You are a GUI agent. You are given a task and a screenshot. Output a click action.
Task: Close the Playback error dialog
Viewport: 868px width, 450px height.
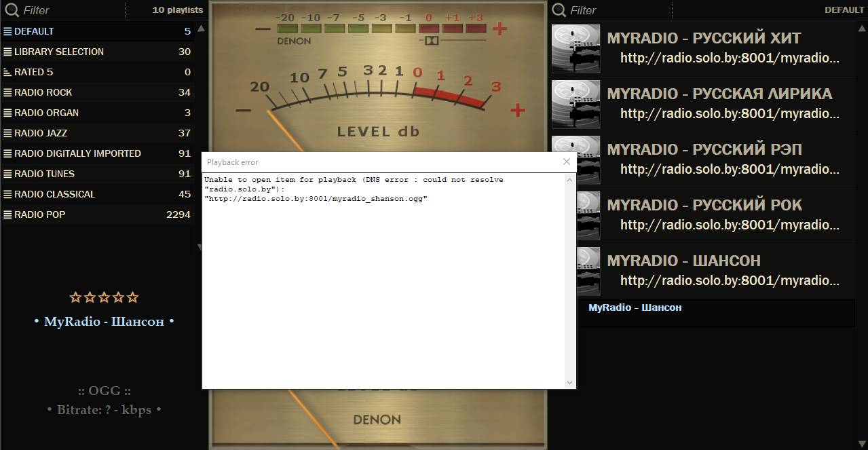click(567, 162)
